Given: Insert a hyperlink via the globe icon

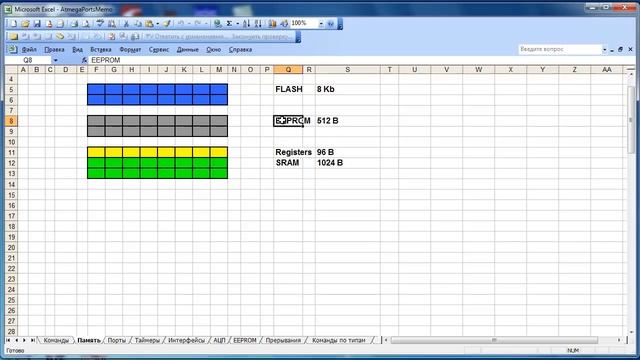Looking at the screenshot, I should (x=218, y=24).
